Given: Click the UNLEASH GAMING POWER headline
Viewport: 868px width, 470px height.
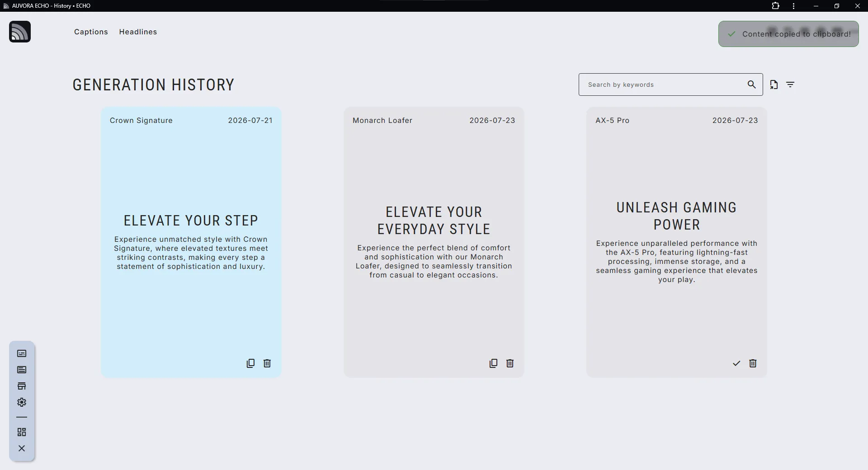Looking at the screenshot, I should pos(676,216).
